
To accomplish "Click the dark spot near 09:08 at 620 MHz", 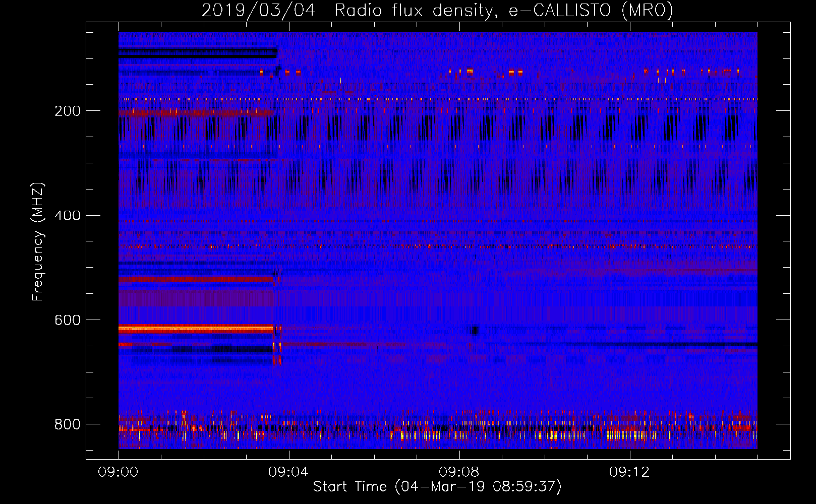I will tap(475, 331).
